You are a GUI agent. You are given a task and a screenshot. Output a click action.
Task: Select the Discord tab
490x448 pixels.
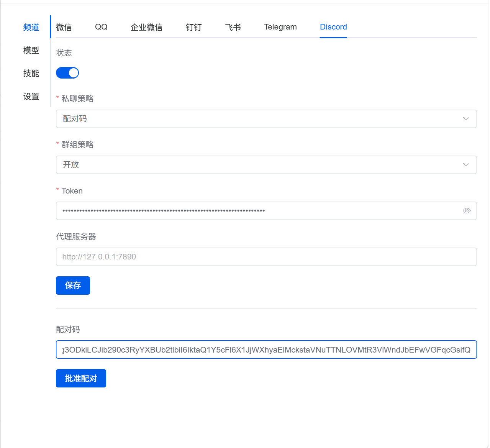333,27
